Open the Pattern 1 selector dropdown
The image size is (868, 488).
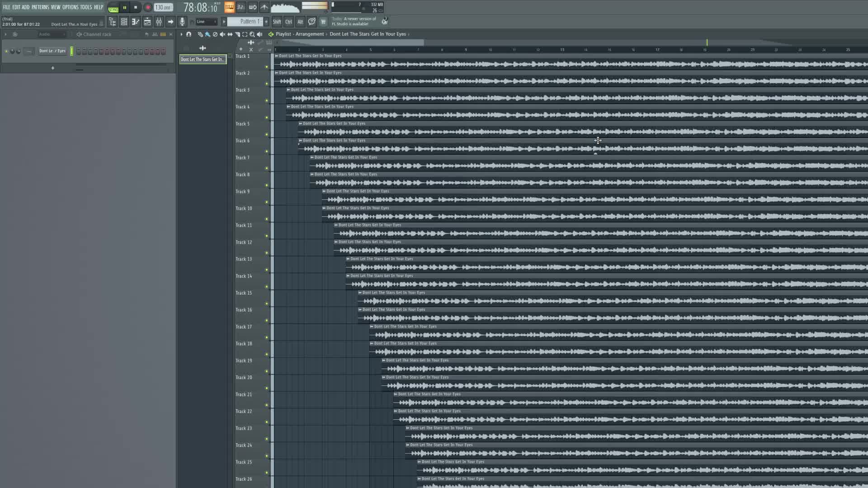pyautogui.click(x=246, y=22)
